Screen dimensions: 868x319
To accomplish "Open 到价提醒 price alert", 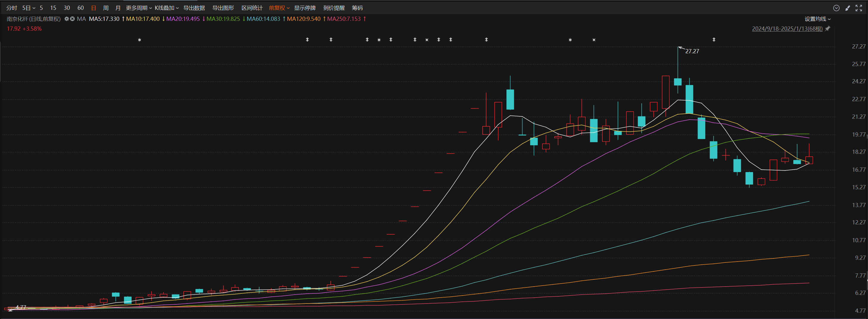I will [334, 8].
